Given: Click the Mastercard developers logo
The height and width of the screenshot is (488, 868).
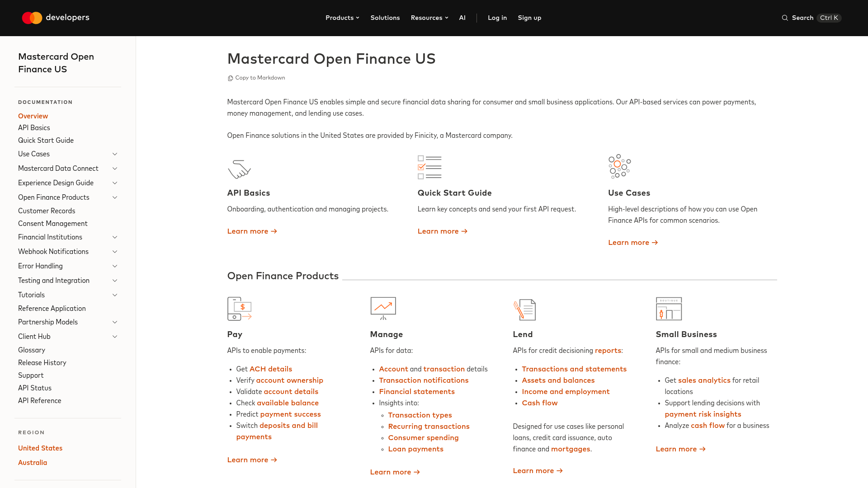Looking at the screenshot, I should pos(56,18).
